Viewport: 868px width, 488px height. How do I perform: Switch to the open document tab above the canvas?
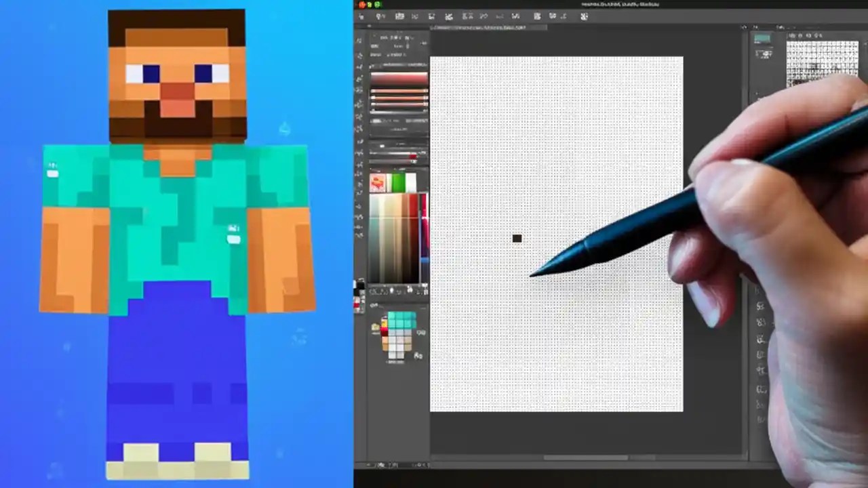coord(481,28)
